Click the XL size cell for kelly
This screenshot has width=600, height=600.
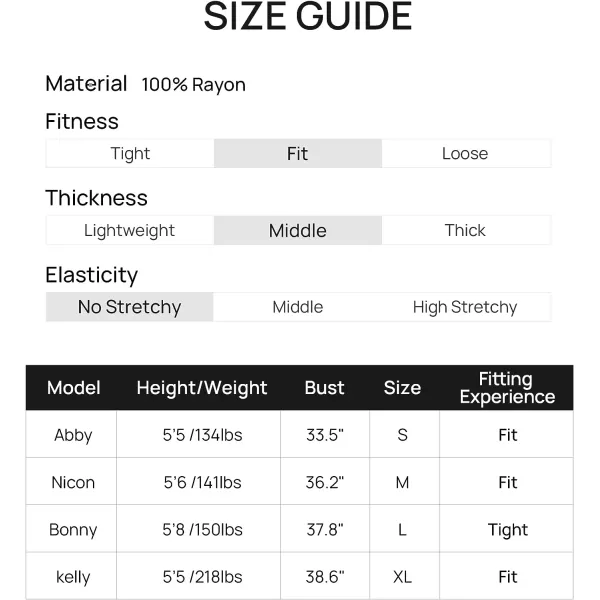pos(402,577)
